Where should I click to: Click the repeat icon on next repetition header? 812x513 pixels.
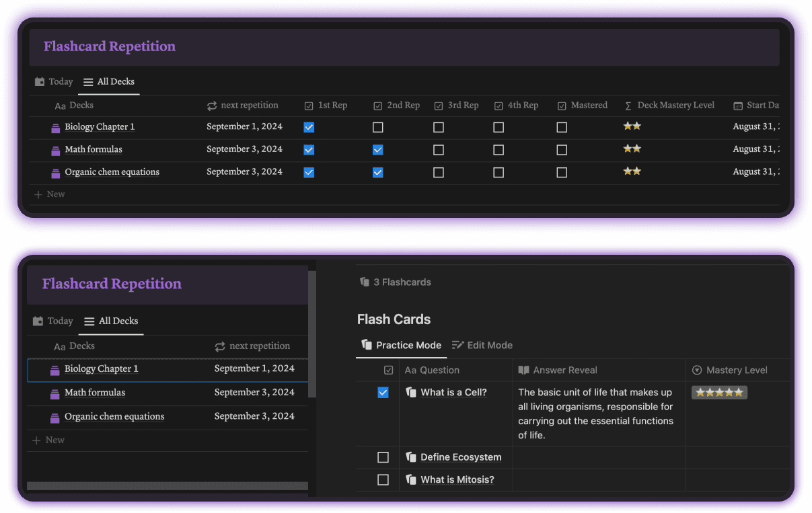[211, 105]
